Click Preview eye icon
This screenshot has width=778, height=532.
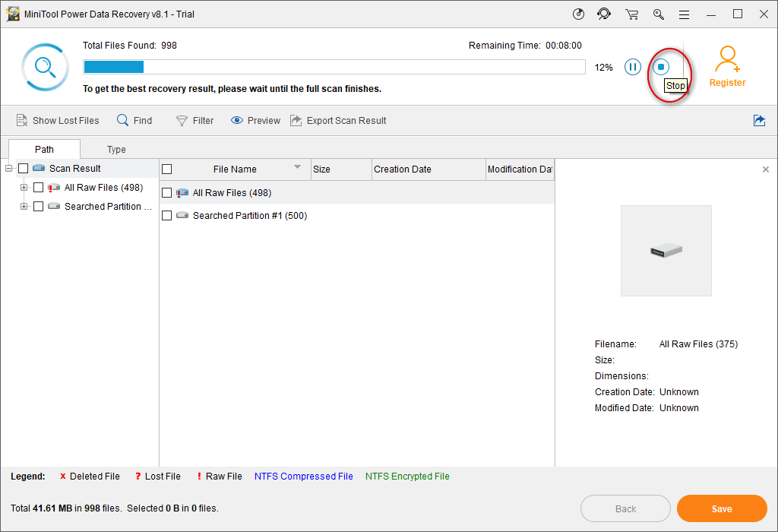[x=237, y=120]
